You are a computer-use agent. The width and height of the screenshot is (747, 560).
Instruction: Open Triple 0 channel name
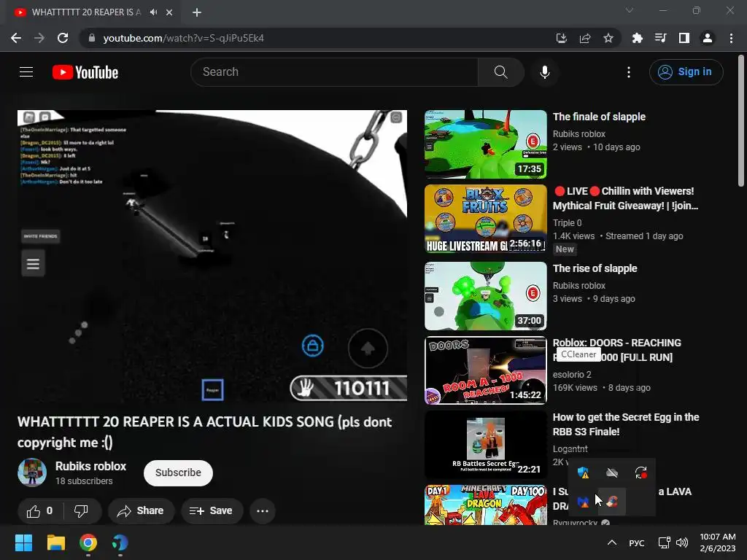tap(567, 223)
